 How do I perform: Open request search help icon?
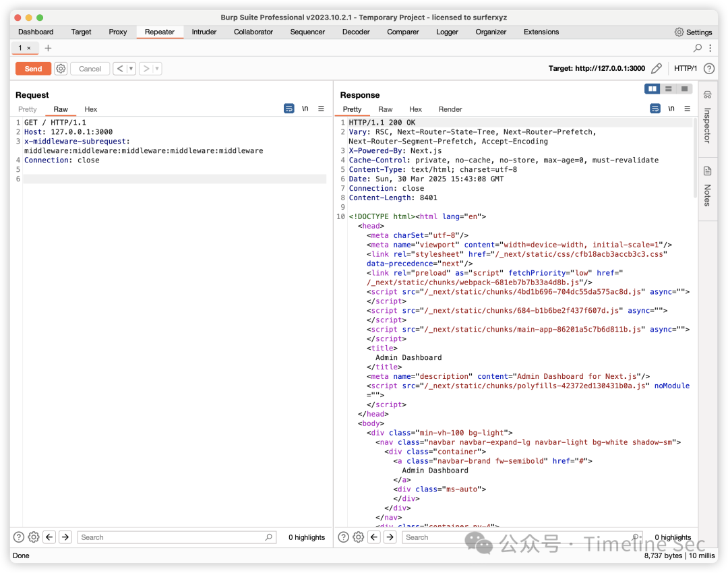19,537
